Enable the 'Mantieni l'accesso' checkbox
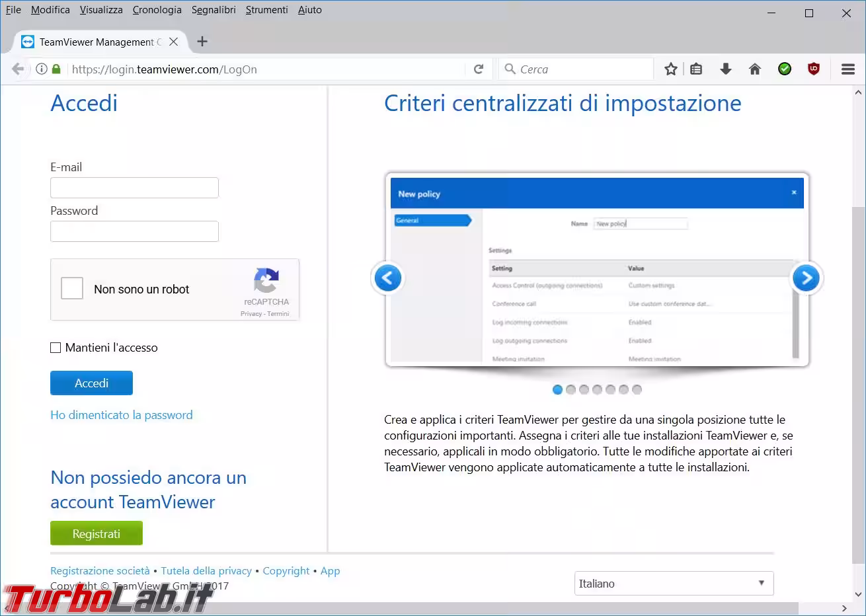The height and width of the screenshot is (616, 866). [56, 348]
